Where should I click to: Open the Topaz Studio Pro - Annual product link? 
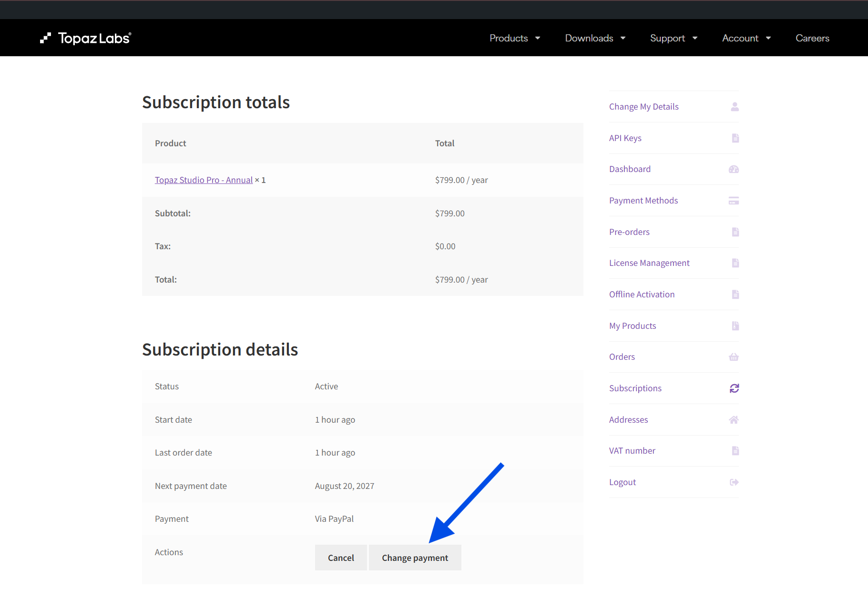tap(204, 180)
